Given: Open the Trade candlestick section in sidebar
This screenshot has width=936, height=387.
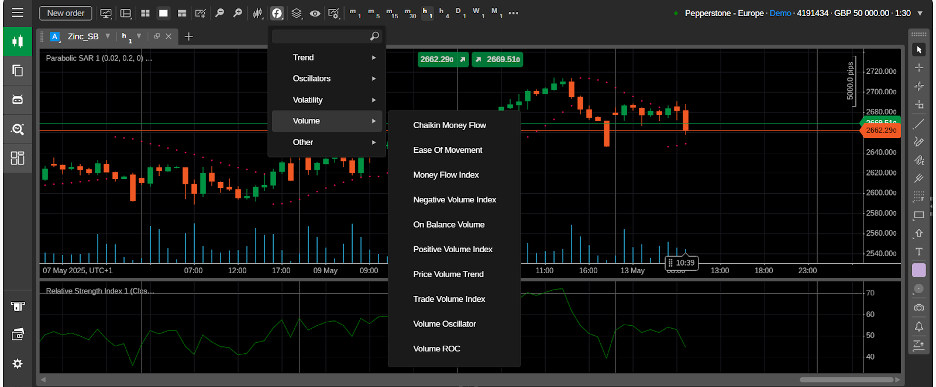Looking at the screenshot, I should 18,42.
